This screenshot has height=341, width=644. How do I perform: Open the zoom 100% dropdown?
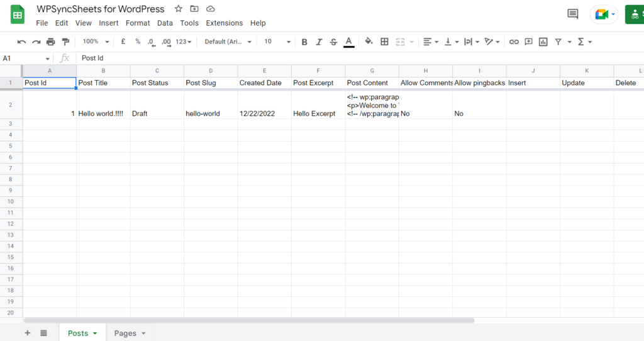pyautogui.click(x=96, y=42)
